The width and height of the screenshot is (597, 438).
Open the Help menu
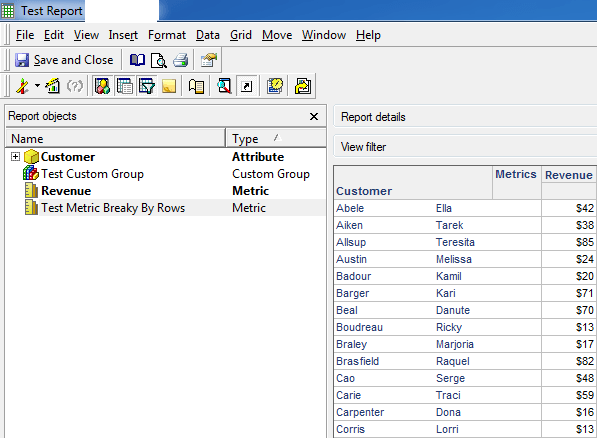(368, 35)
